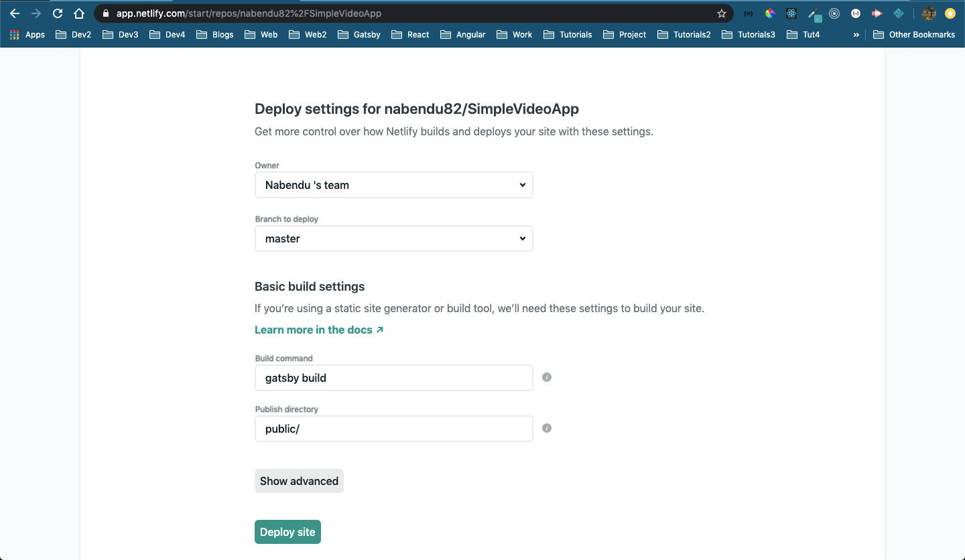Viewport: 965px width, 560px height.
Task: Go back to the previous page
Action: pos(15,13)
